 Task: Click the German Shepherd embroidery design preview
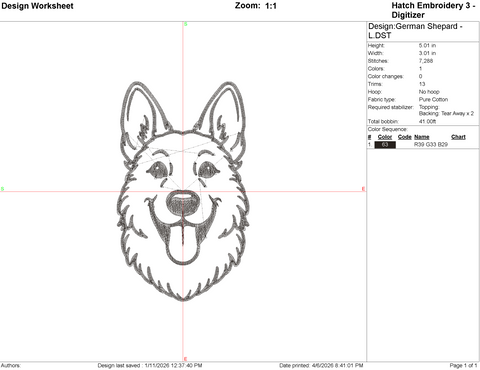click(183, 191)
